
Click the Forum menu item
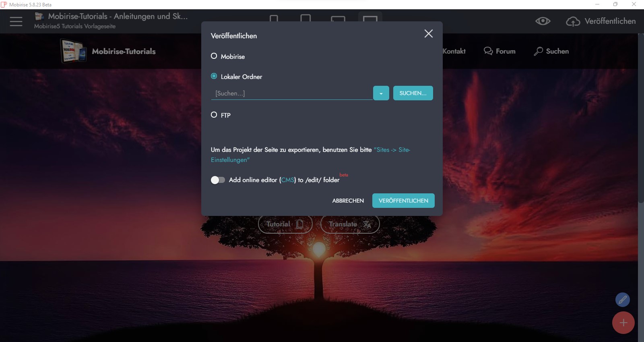pyautogui.click(x=500, y=51)
